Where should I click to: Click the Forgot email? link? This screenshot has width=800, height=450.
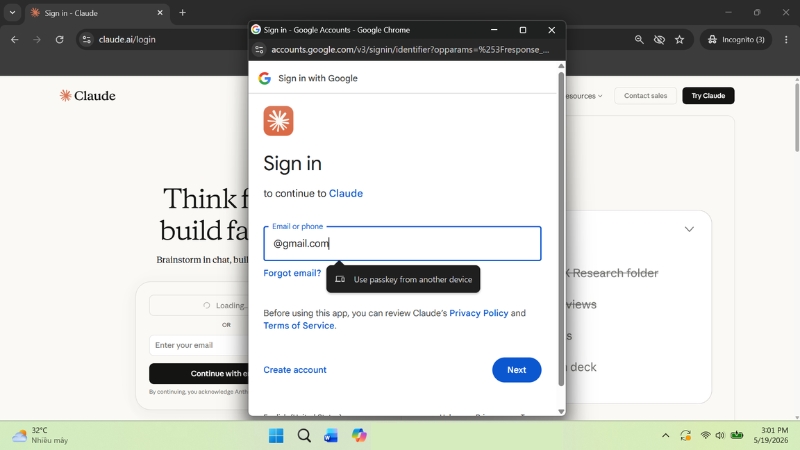[292, 273]
